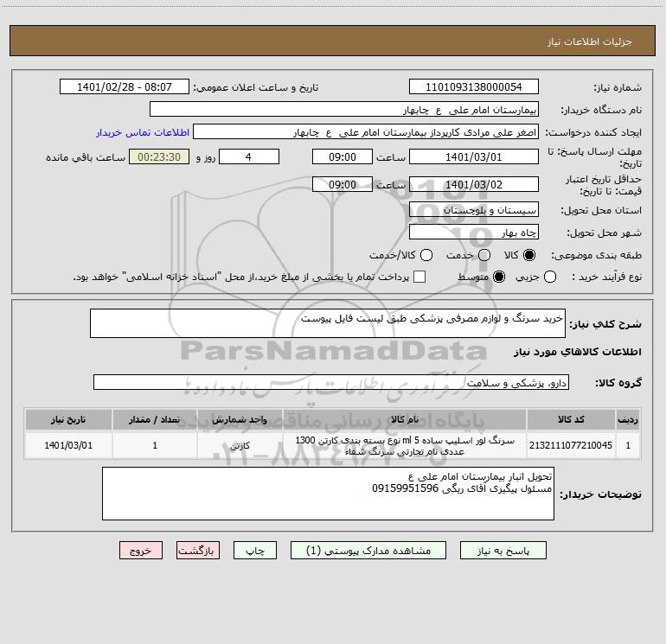This screenshot has width=666, height=644.
Task: Click the تعداد / مقدار column header
Action: pos(155,420)
